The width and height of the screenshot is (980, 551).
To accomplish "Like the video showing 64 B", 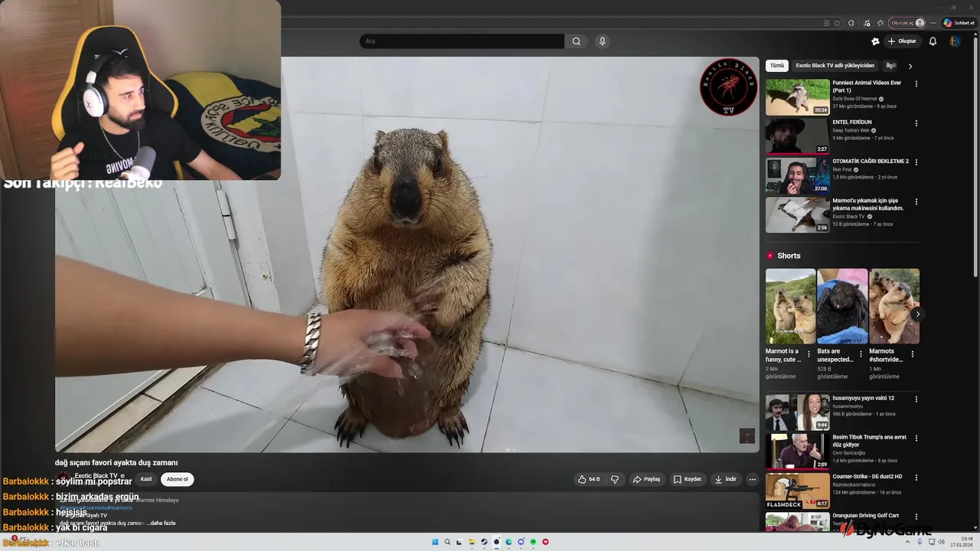I will (x=589, y=479).
